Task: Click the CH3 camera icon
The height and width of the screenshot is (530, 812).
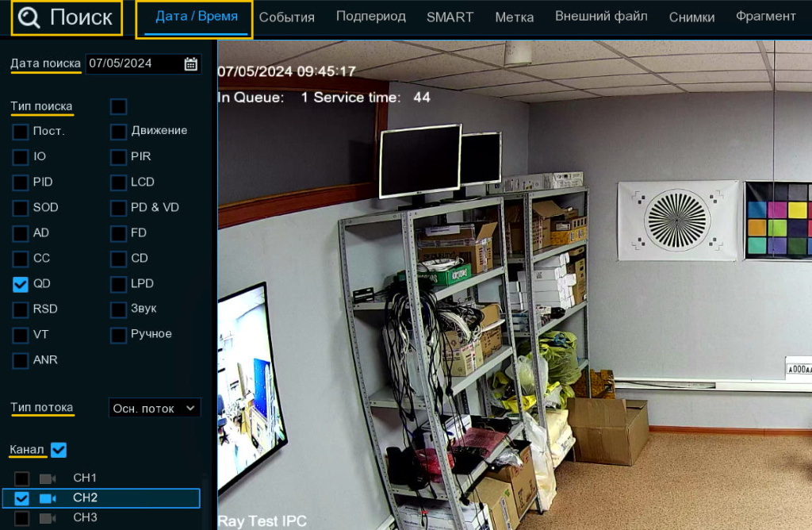Action: (x=48, y=518)
